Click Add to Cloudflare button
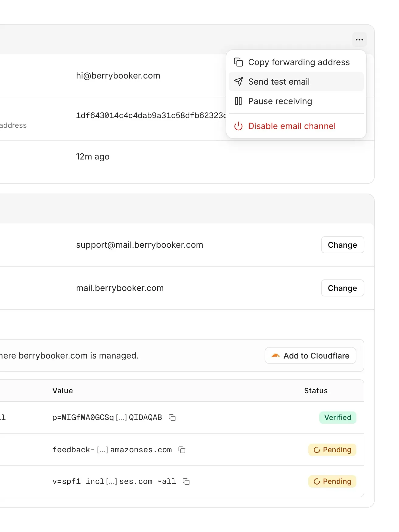Screen dimensions: 399x532 (310, 355)
